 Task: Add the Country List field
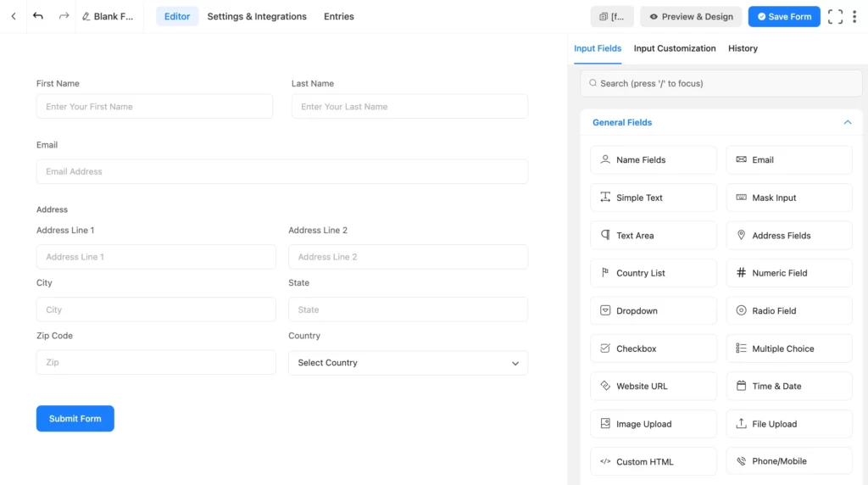(654, 273)
